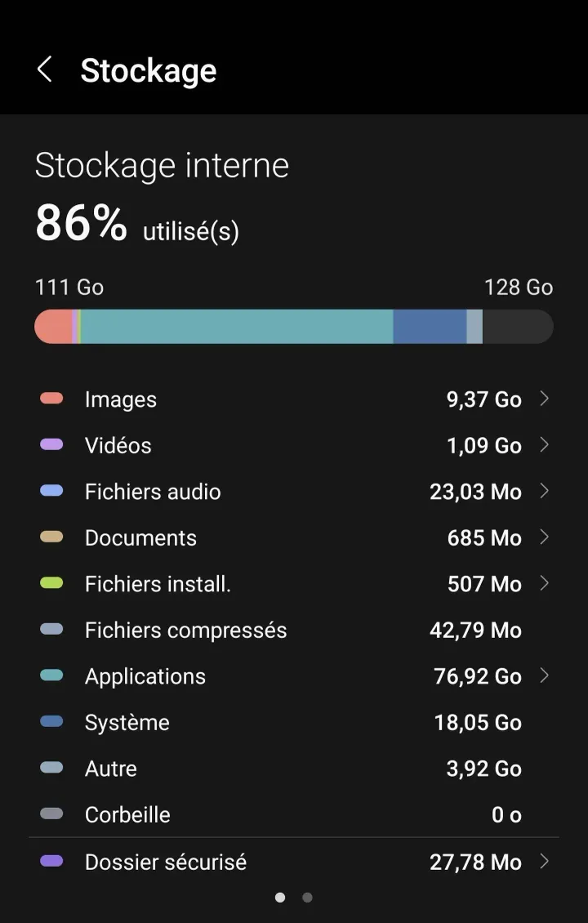
Task: Tap the 76,92 Go Applications size
Action: pyautogui.click(x=477, y=676)
